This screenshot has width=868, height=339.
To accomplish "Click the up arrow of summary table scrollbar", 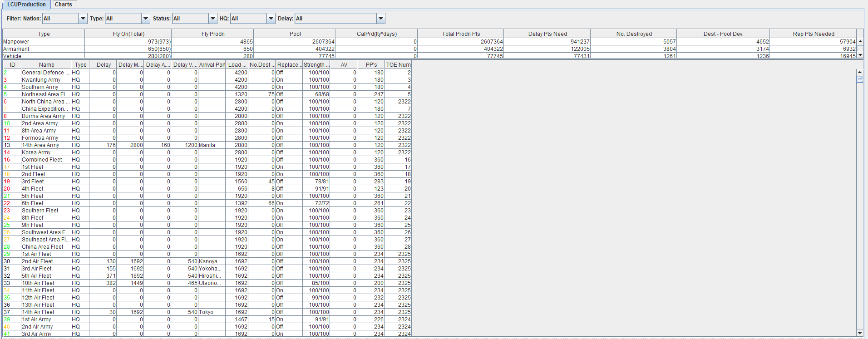I will pos(860,41).
